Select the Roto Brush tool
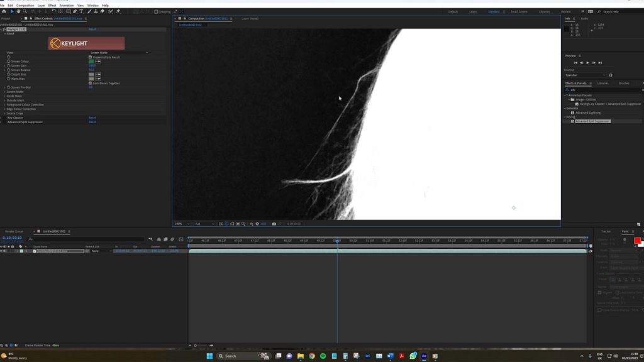644x362 pixels. click(111, 11)
